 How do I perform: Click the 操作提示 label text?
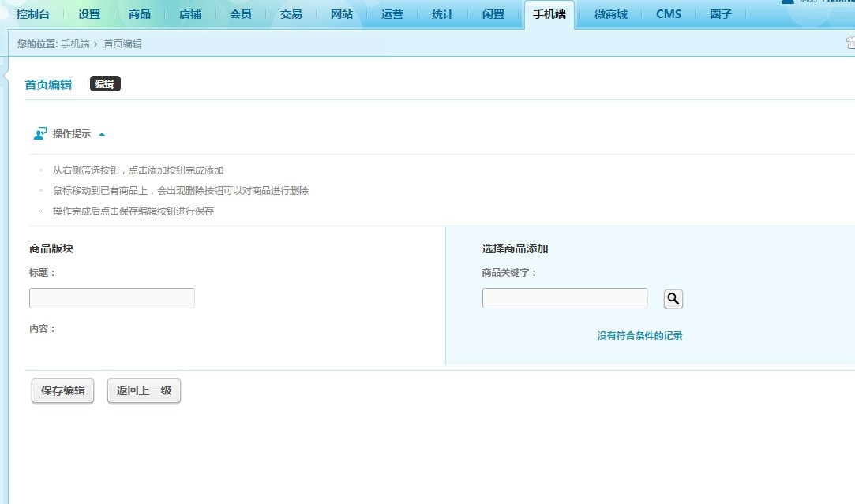71,134
